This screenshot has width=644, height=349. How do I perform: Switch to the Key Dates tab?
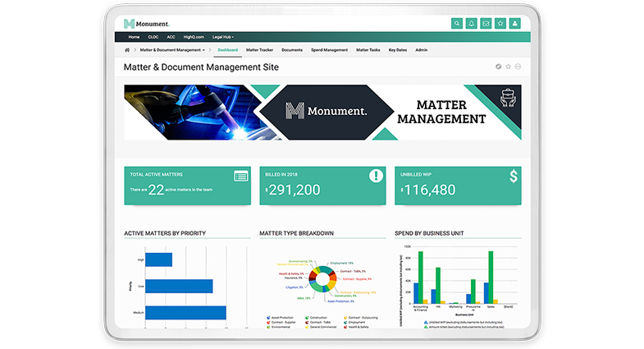(x=398, y=50)
